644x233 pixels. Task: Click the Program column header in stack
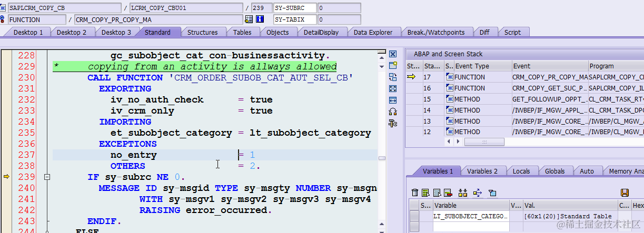click(x=616, y=66)
